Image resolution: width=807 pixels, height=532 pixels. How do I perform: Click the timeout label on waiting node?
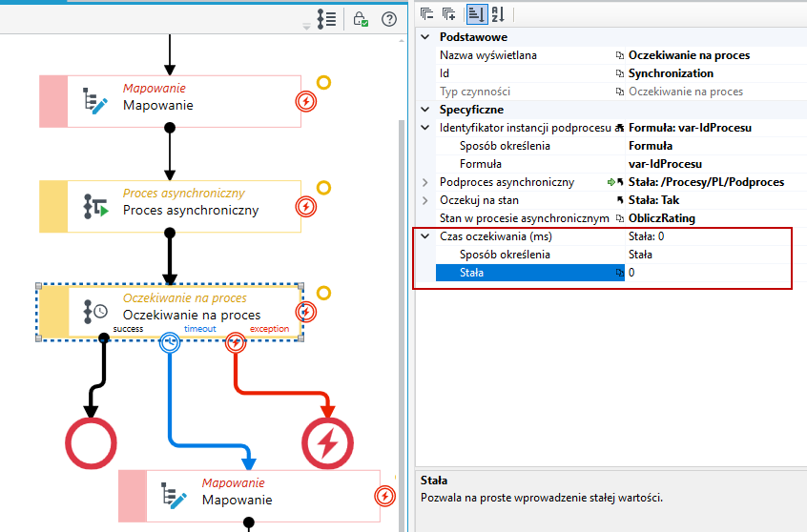pos(200,329)
